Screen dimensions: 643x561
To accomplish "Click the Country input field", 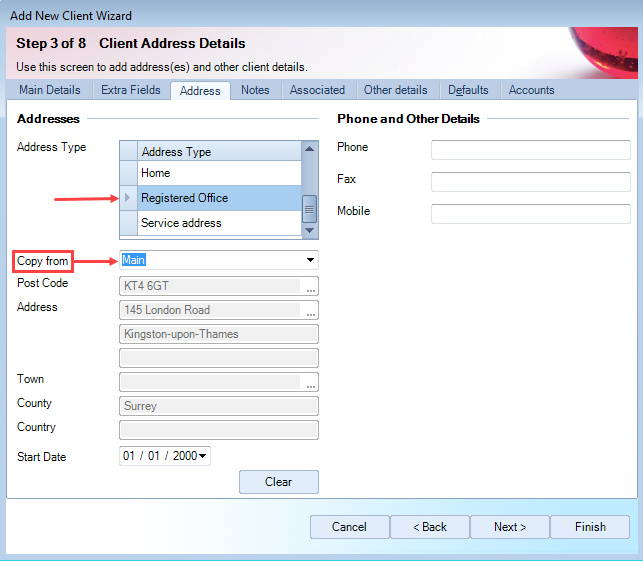I will tap(219, 430).
